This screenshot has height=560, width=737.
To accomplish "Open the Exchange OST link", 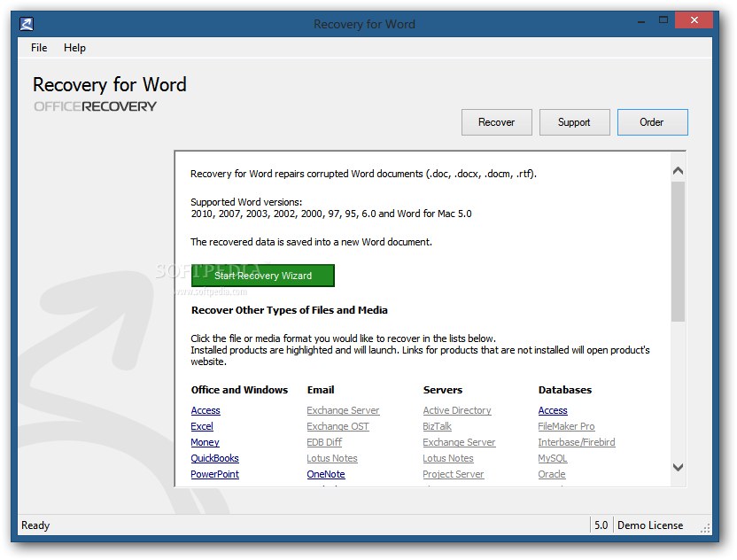I will 338,426.
